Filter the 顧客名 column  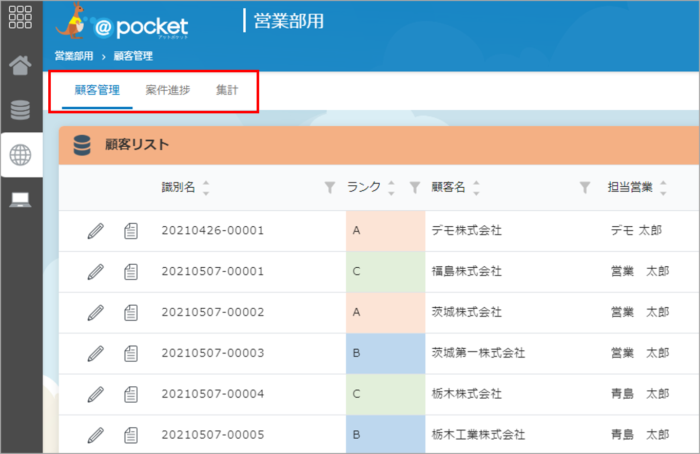click(585, 187)
